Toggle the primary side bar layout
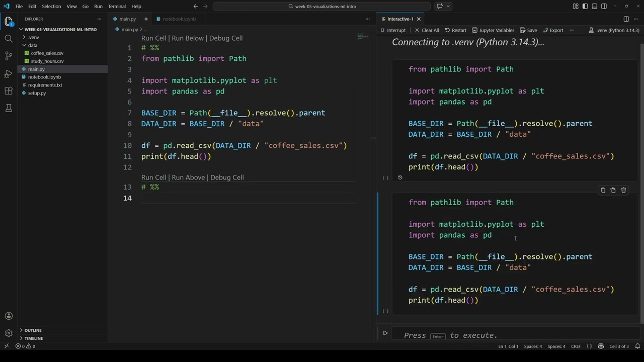 (585, 6)
